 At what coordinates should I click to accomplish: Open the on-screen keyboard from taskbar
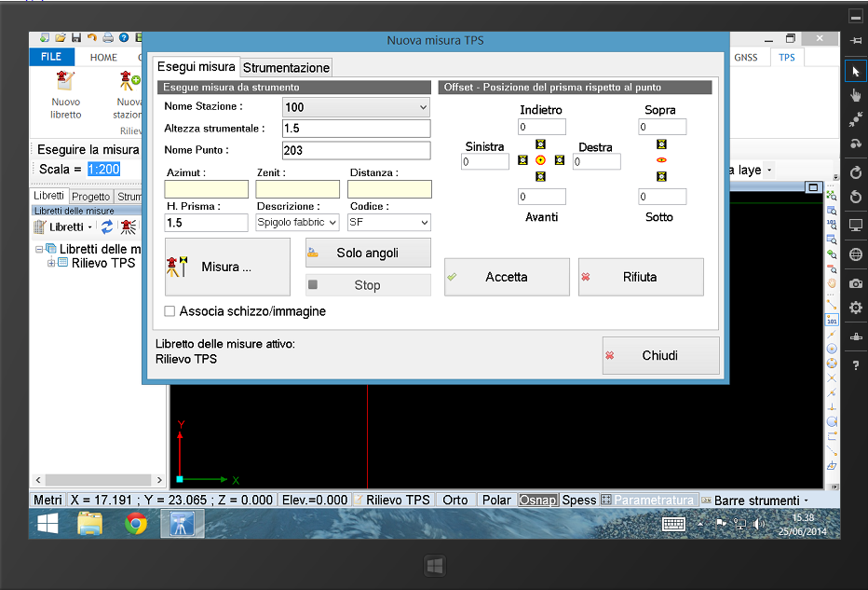click(673, 524)
